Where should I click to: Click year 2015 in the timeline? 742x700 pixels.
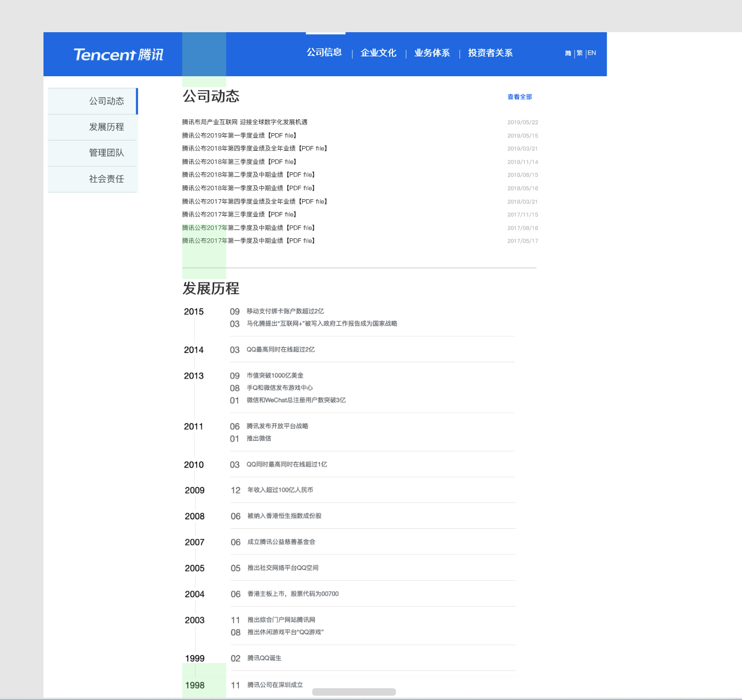194,312
